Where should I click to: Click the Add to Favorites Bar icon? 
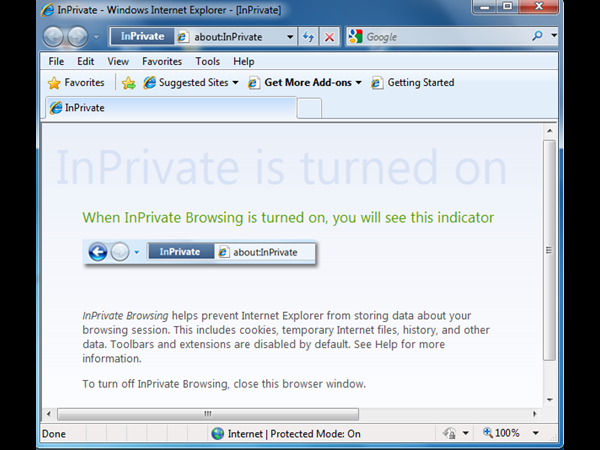click(129, 83)
